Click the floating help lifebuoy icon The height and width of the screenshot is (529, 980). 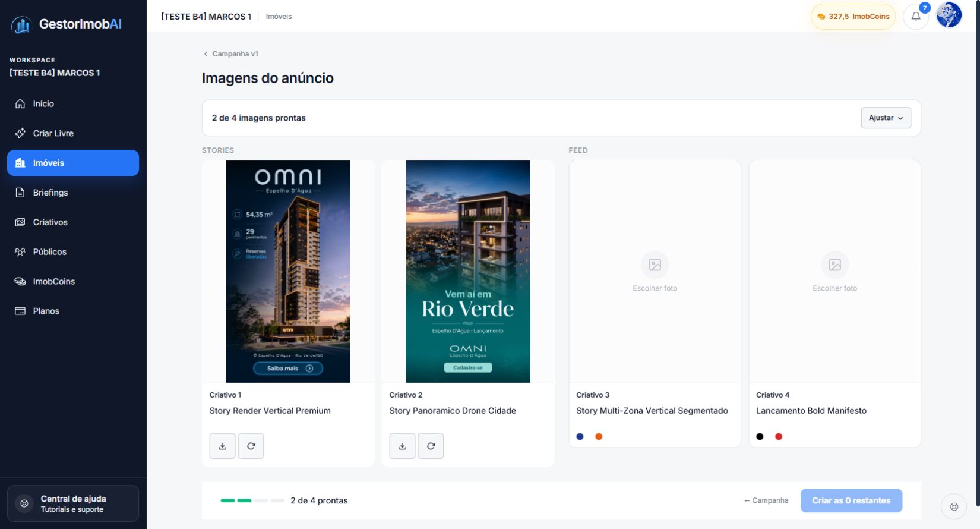click(x=954, y=507)
